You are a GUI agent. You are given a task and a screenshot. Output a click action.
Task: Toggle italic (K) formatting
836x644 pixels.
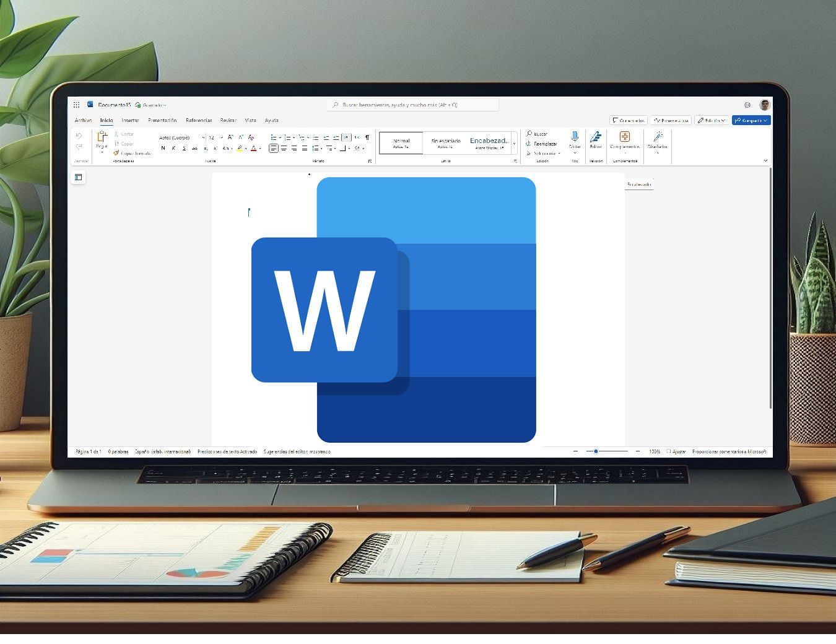point(173,149)
